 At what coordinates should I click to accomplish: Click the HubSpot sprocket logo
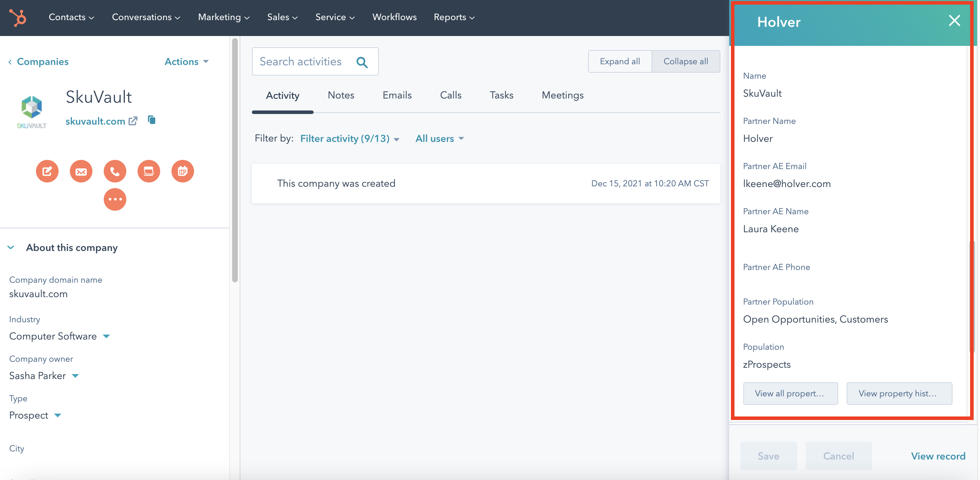point(18,18)
